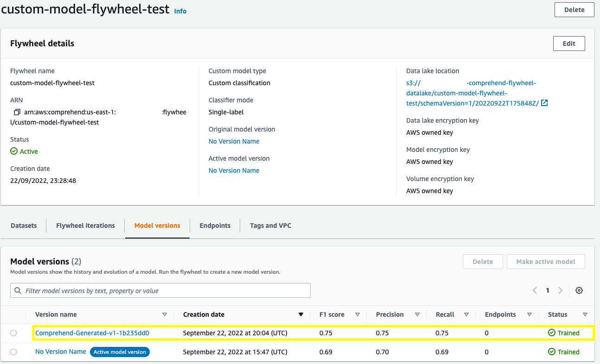Screen dimensions: 600x364
Task: Click the Active model version badge
Action: 120,352
